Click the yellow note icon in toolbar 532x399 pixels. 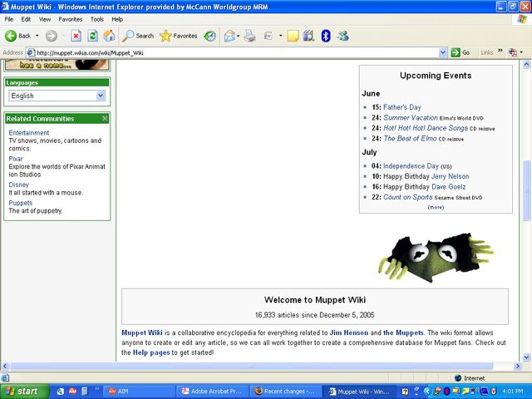[x=293, y=36]
